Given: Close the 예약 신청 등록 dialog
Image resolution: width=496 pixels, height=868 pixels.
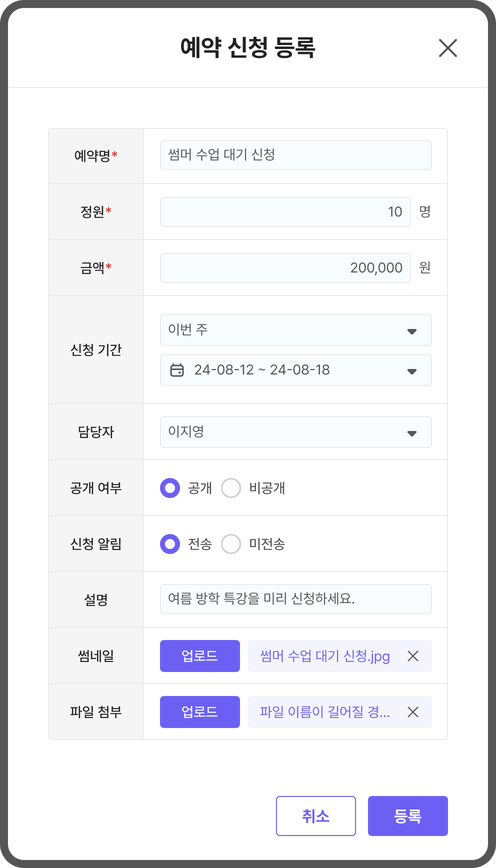Looking at the screenshot, I should (x=447, y=48).
